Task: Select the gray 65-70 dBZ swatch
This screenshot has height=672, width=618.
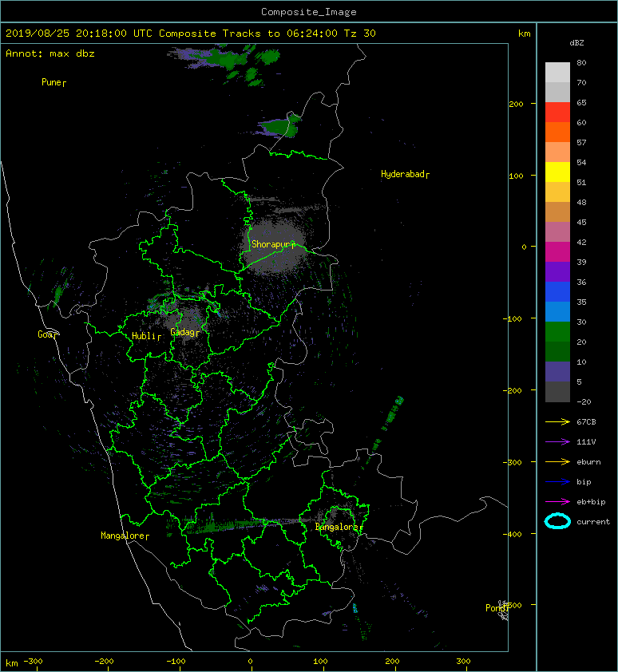Action: tap(557, 92)
